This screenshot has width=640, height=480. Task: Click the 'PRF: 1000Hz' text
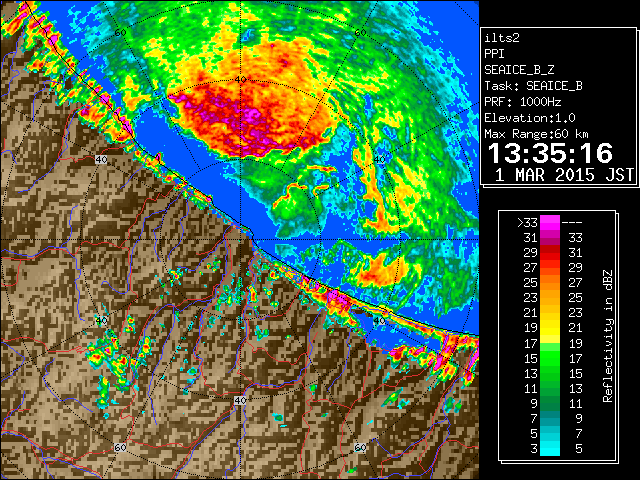pos(522,102)
